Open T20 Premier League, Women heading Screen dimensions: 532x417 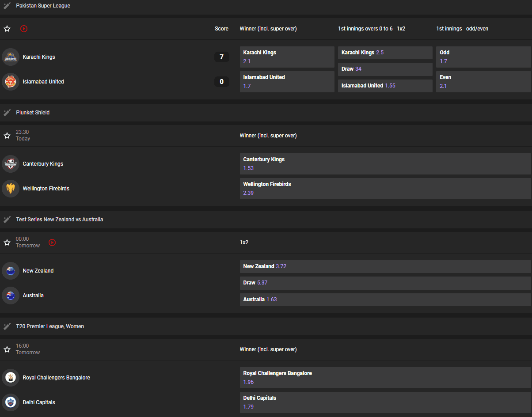tap(50, 326)
